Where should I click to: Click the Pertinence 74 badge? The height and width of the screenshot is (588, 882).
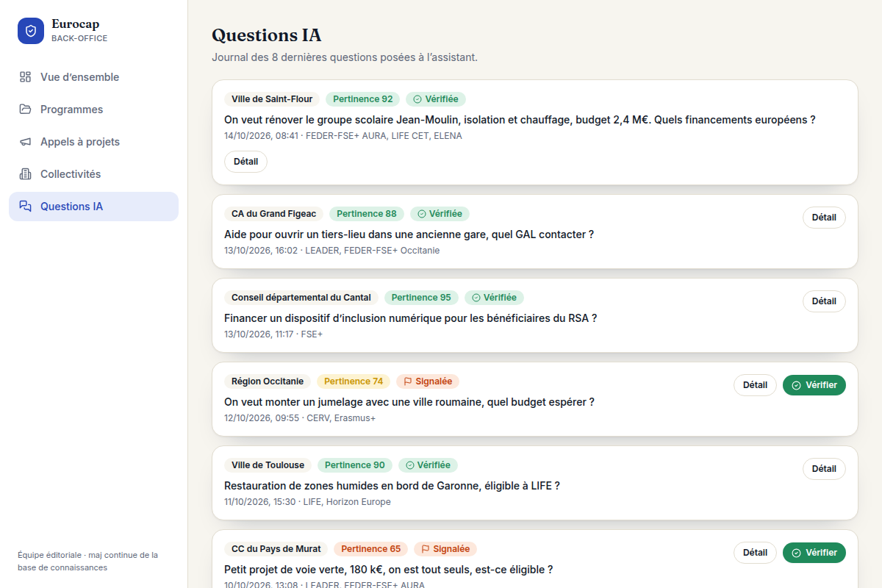click(x=354, y=381)
